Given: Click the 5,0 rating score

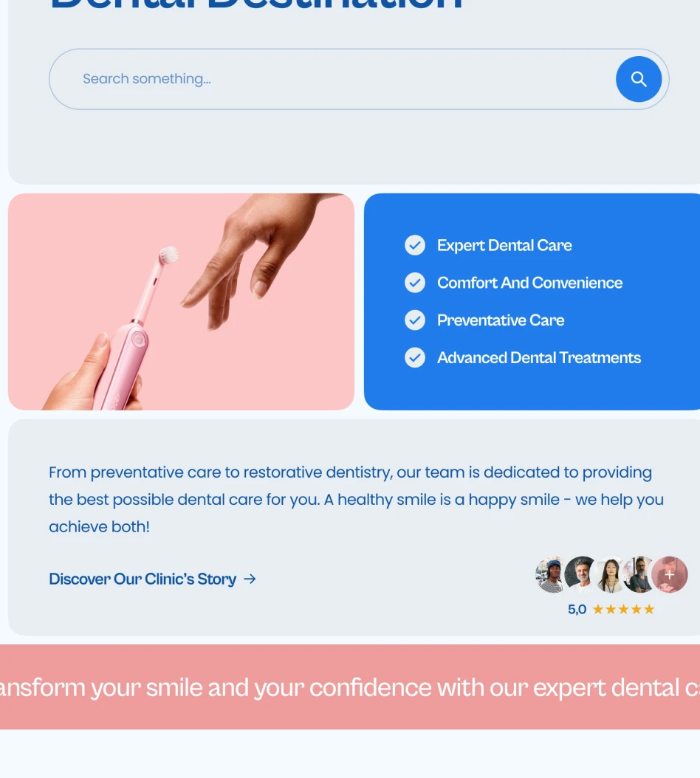Looking at the screenshot, I should point(577,609).
